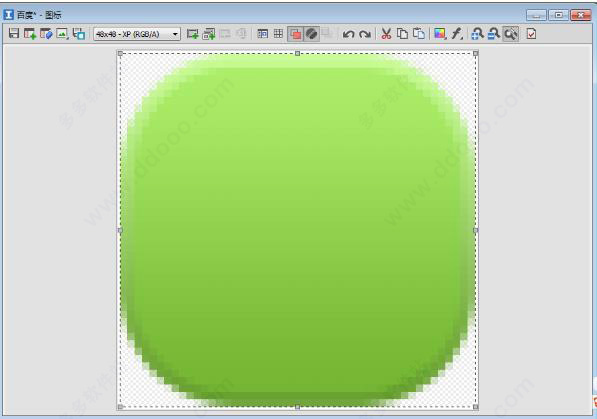Click the stacked windows icon with green plus
This screenshot has height=419, width=597.
tap(209, 34)
